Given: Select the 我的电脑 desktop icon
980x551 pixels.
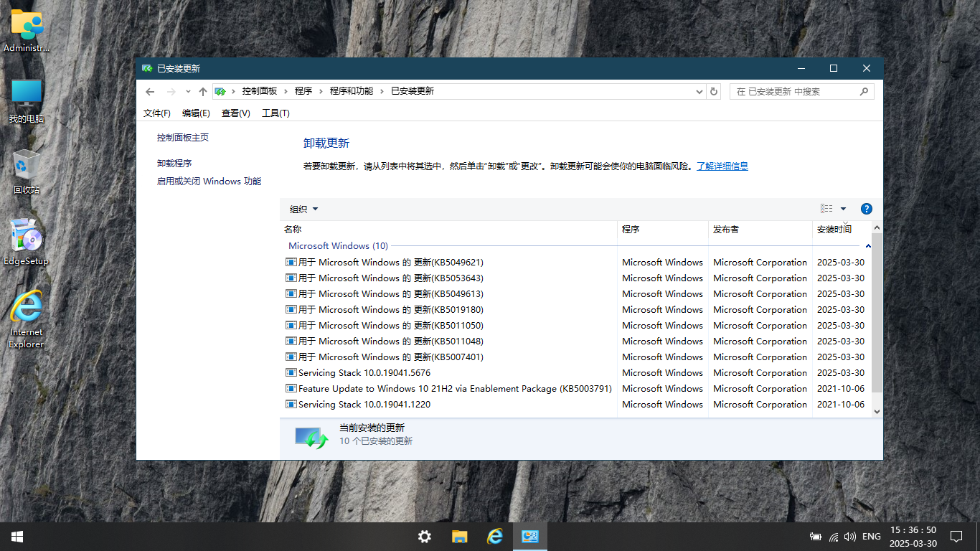Looking at the screenshot, I should (x=27, y=102).
